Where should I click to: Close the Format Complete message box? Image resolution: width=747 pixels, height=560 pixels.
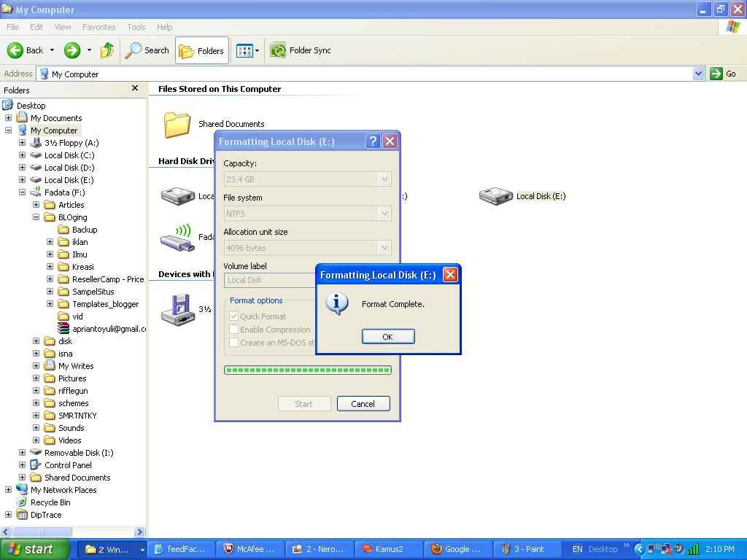(x=450, y=274)
